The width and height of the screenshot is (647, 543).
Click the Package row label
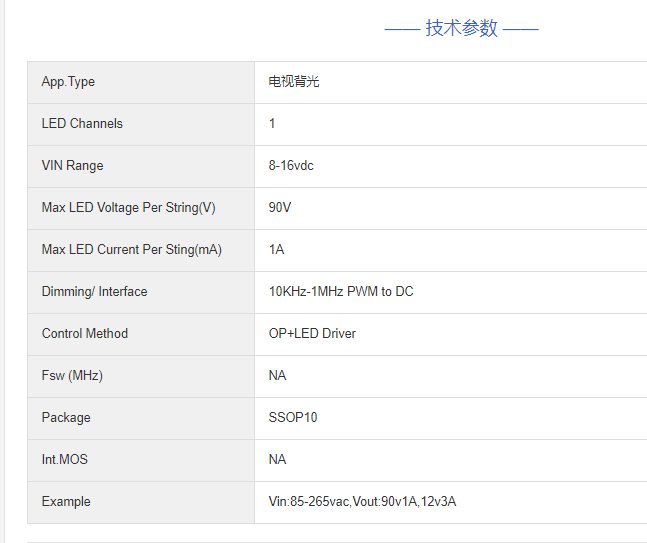66,418
